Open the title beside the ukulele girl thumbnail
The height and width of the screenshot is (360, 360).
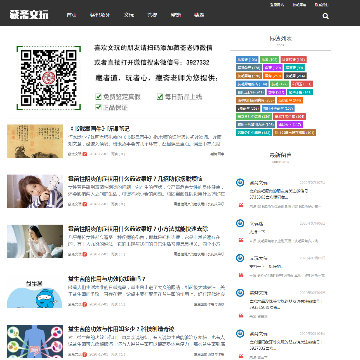(x=135, y=179)
